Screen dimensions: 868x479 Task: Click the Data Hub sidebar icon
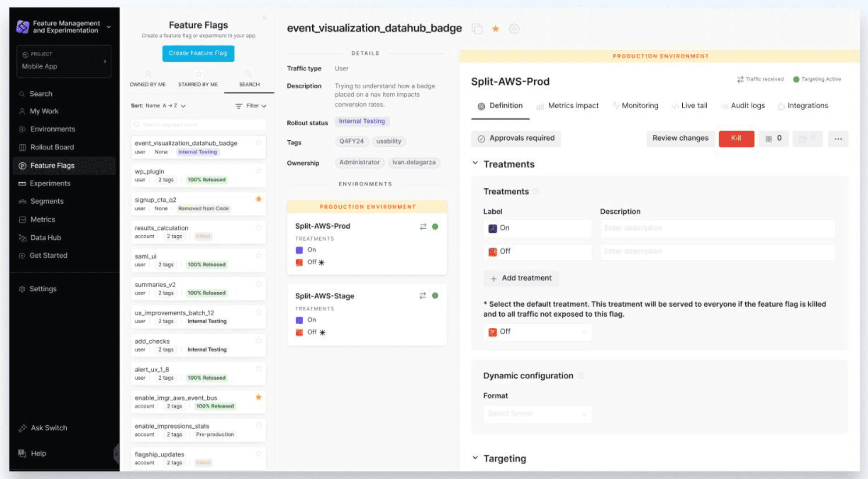point(22,238)
